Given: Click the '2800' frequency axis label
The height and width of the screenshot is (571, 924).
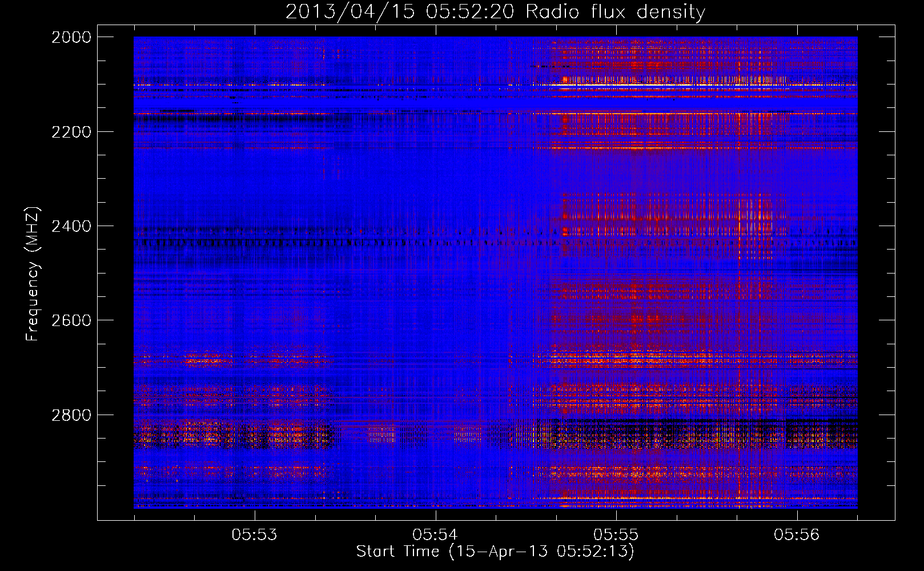Looking at the screenshot, I should tap(71, 415).
